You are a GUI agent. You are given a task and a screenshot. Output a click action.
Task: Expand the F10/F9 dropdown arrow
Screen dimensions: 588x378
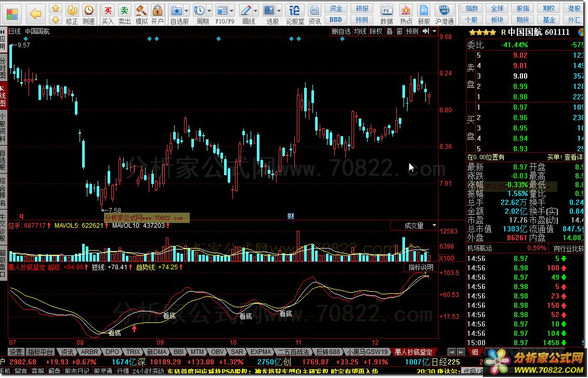coord(232,10)
